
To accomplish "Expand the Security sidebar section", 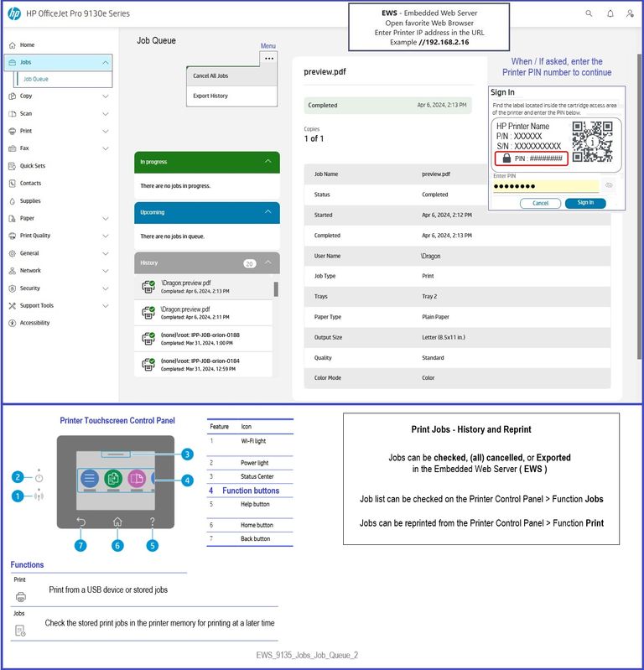I will [x=105, y=288].
